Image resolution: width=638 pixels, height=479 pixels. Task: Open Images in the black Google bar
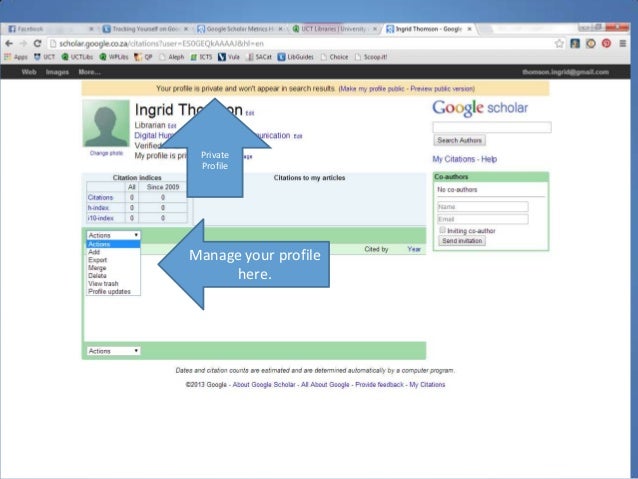point(57,72)
